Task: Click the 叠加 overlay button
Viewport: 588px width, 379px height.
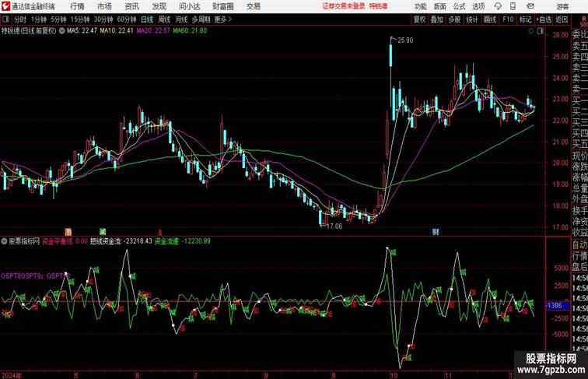Action: coord(437,19)
